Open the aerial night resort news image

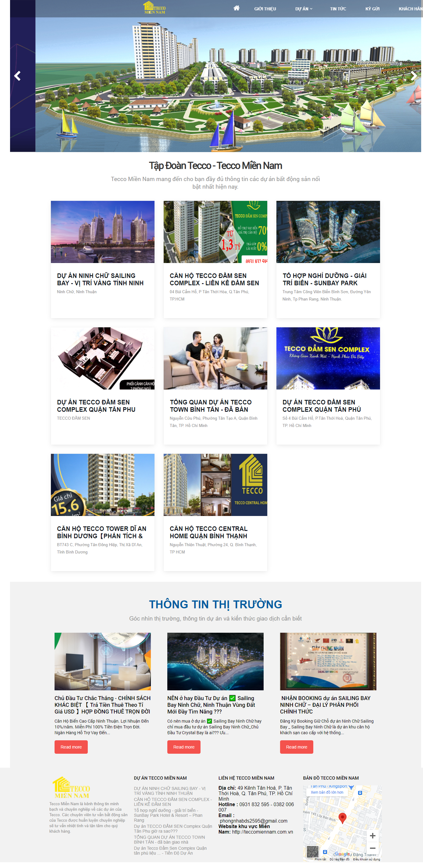pos(215,661)
